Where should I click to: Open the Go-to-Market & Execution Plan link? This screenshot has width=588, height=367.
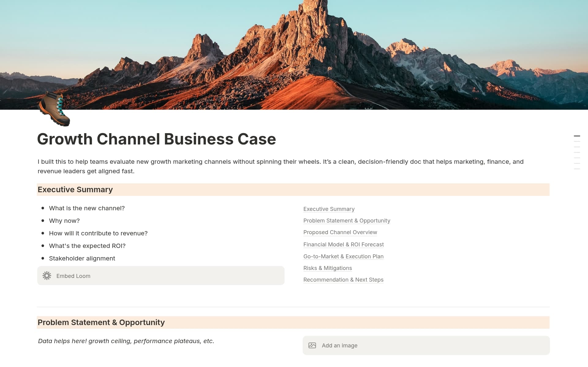tap(343, 256)
